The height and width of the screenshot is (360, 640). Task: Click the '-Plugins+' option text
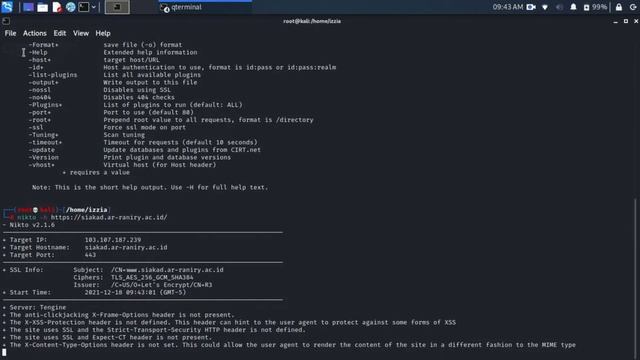point(45,105)
